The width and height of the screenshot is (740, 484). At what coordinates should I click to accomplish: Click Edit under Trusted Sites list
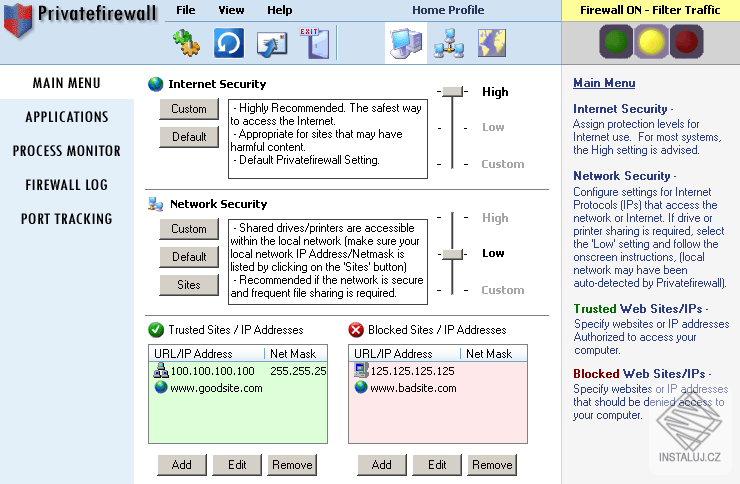[x=237, y=465]
